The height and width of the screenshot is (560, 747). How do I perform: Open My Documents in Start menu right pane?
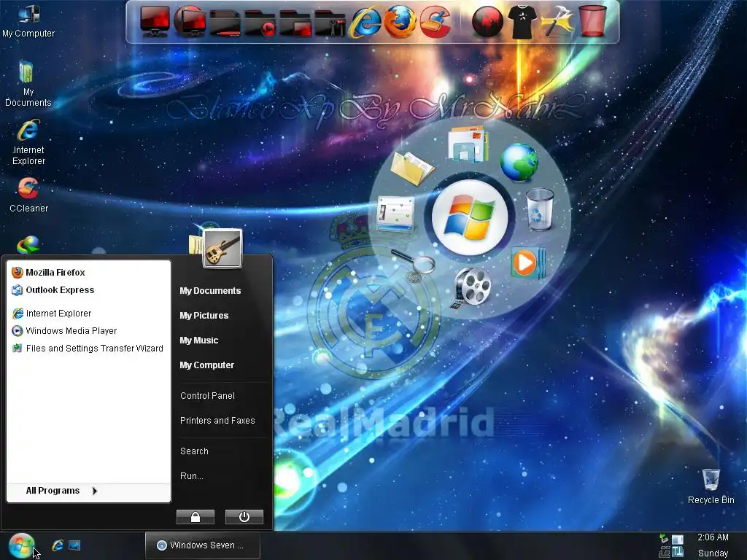coord(210,291)
